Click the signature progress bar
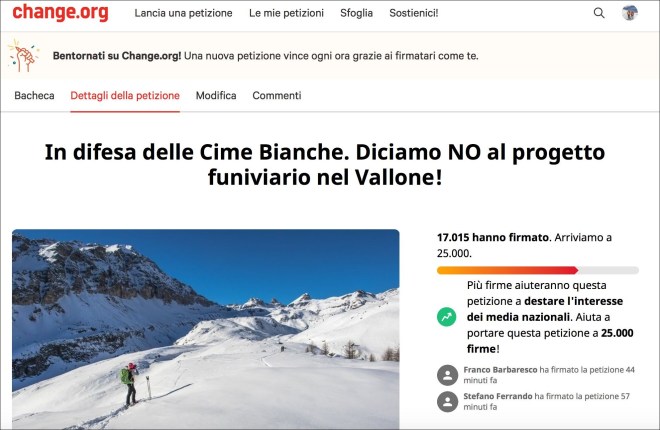The width and height of the screenshot is (660, 430). (x=538, y=270)
